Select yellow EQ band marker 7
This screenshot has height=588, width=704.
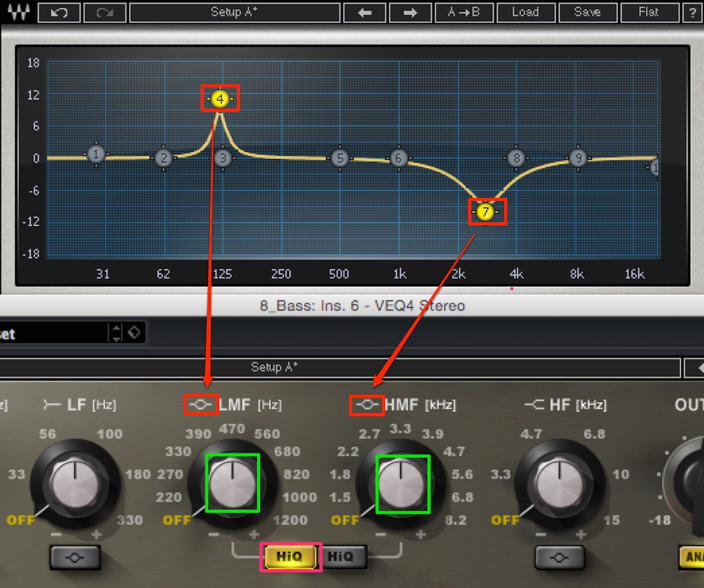pyautogui.click(x=486, y=212)
